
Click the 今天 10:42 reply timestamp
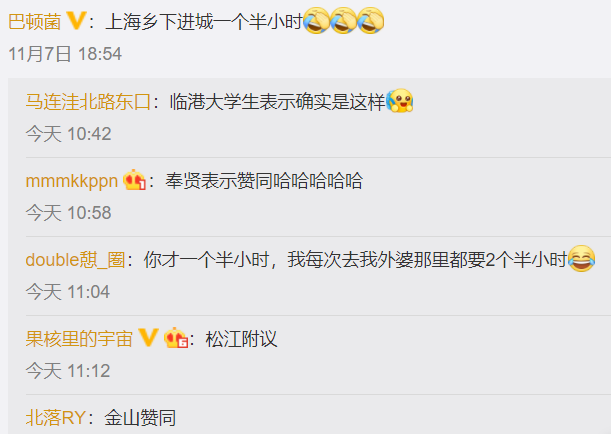click(69, 134)
